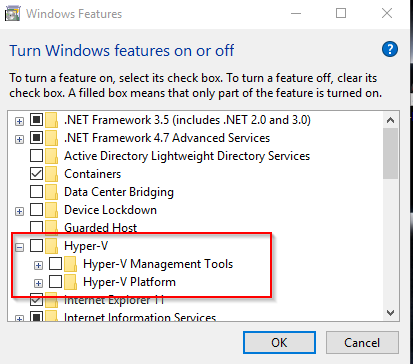Click the Containers folder icon

[x=51, y=174]
